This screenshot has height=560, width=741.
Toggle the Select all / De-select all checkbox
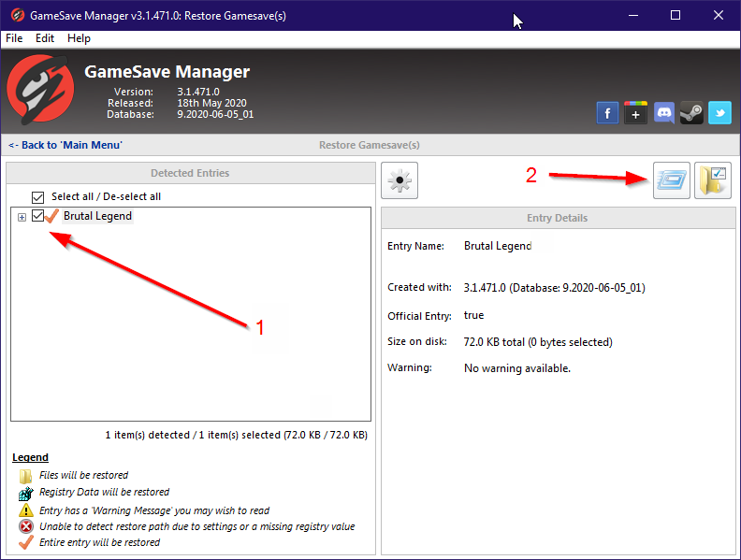coord(37,197)
